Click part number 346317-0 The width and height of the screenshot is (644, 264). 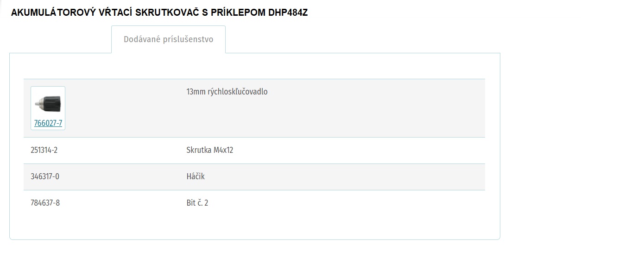pyautogui.click(x=45, y=176)
